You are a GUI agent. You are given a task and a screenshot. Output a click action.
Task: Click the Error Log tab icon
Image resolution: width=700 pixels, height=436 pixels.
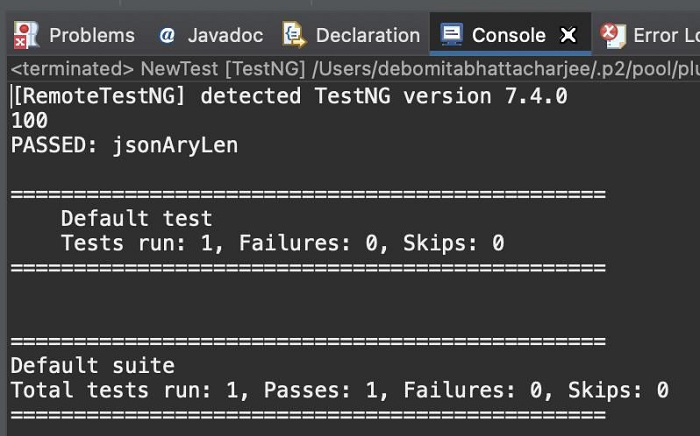tap(612, 36)
